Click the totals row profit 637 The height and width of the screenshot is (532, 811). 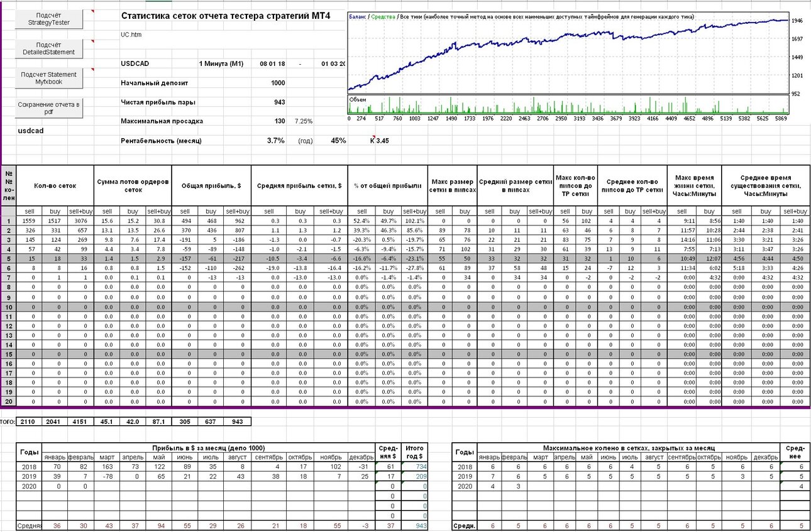(211, 421)
